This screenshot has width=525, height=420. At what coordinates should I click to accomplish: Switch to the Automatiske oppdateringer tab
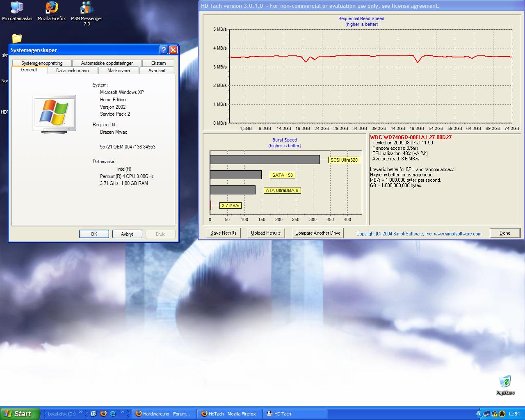(107, 63)
